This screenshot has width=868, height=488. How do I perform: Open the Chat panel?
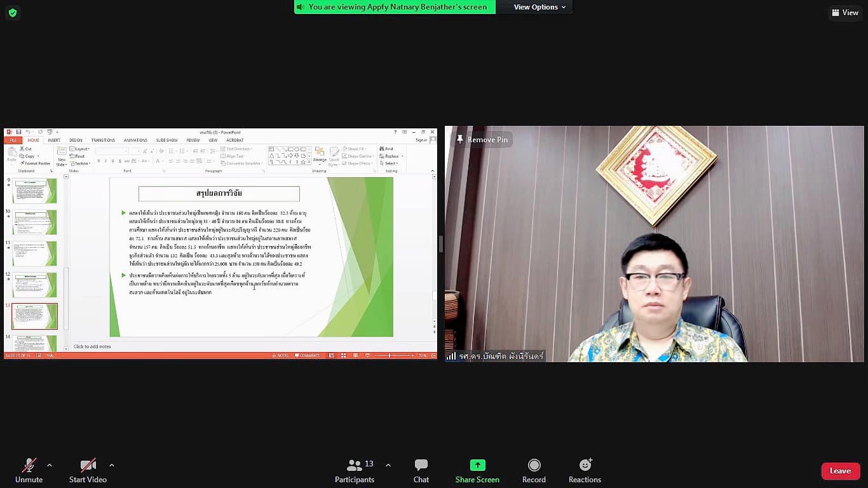(x=421, y=470)
